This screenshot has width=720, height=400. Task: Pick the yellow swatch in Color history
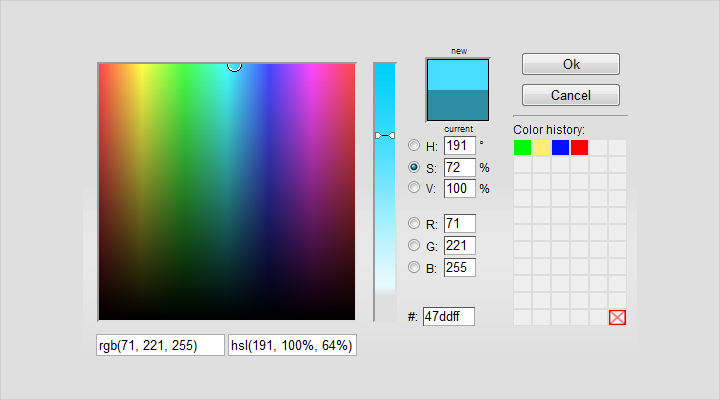pos(541,148)
